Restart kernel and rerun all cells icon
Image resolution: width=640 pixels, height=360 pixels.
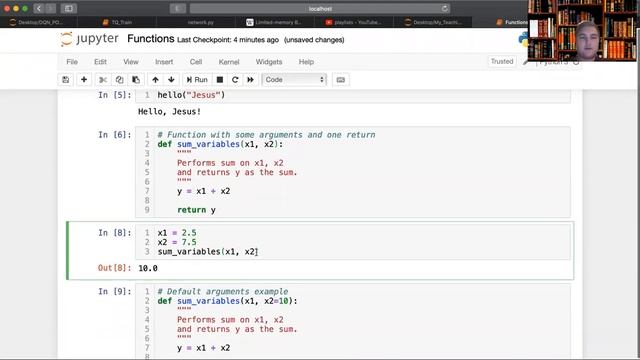250,80
